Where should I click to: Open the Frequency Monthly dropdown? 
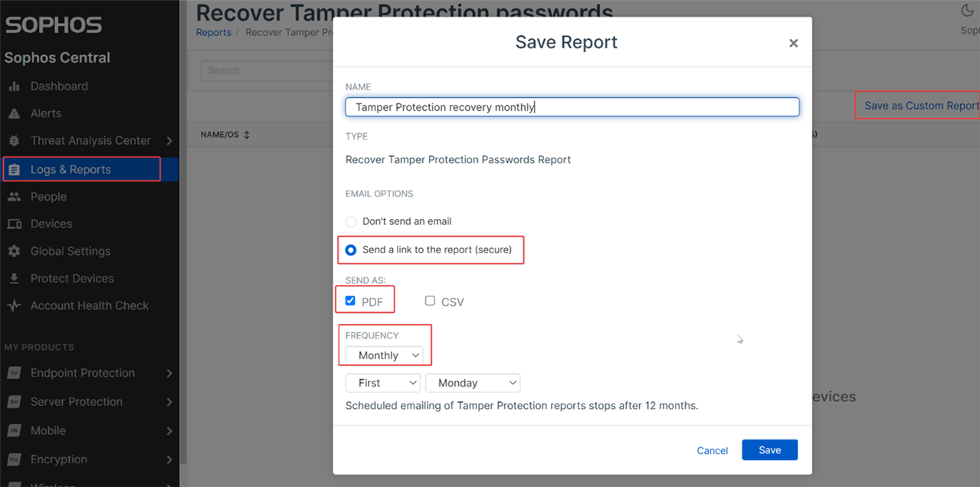pos(384,355)
